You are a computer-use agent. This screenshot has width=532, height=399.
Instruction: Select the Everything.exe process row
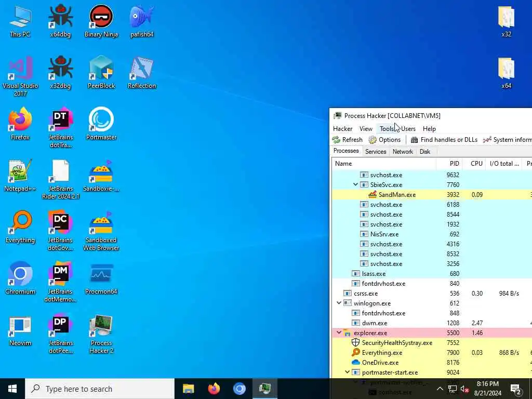(x=432, y=353)
